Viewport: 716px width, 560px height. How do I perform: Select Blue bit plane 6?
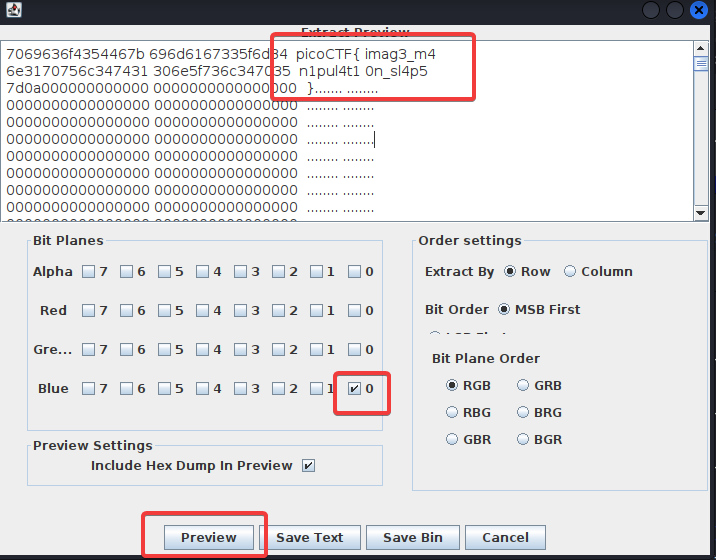coord(126,389)
